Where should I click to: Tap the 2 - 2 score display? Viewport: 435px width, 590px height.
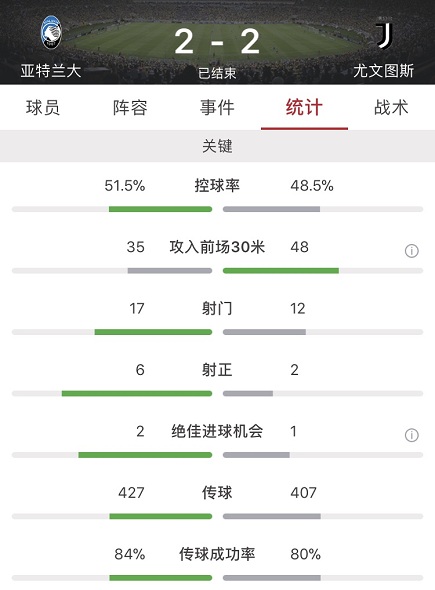(217, 41)
